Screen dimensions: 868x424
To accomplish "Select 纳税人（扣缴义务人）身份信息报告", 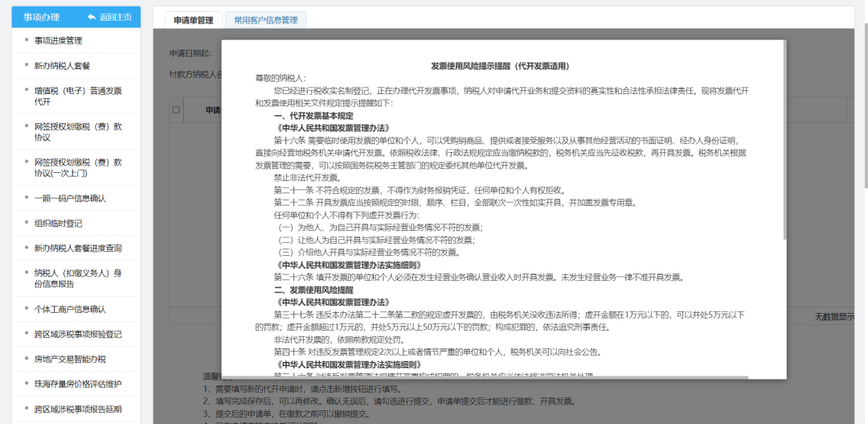I will coord(77,279).
